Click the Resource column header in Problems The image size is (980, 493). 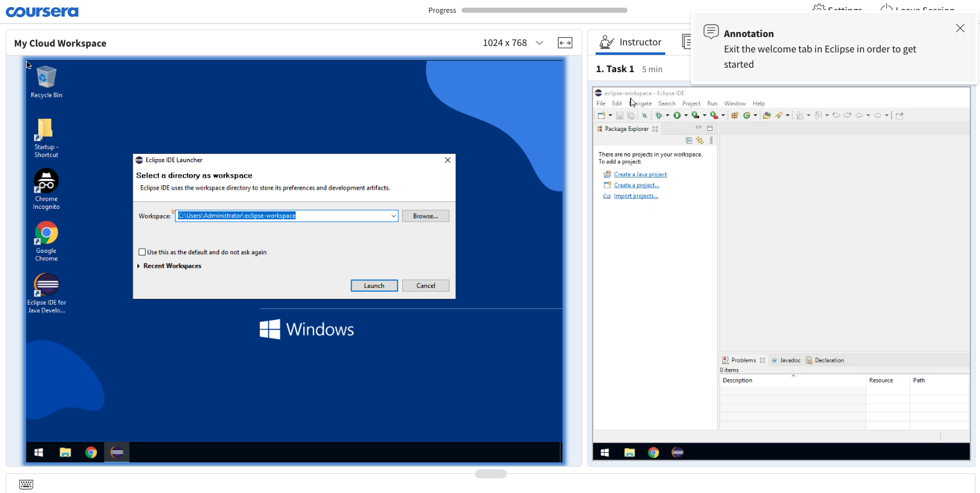click(x=888, y=381)
